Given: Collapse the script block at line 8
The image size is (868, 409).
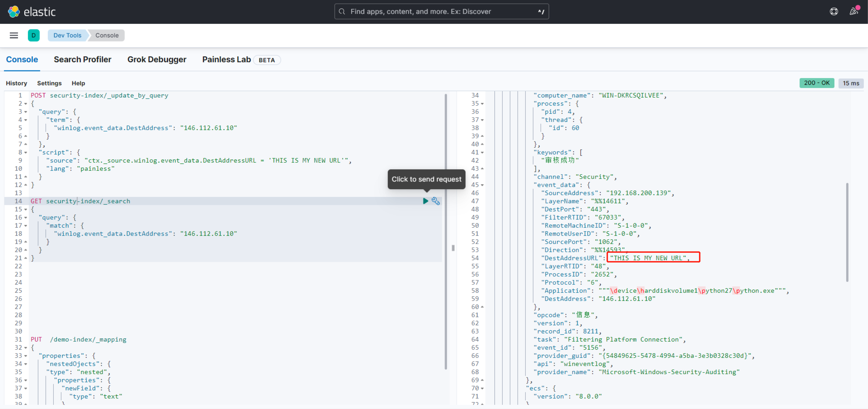Looking at the screenshot, I should coord(26,153).
